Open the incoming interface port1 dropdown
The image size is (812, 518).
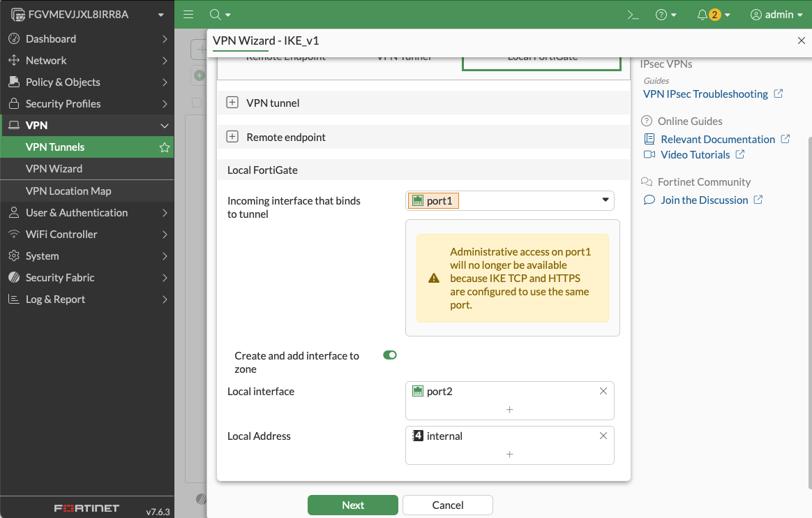509,201
